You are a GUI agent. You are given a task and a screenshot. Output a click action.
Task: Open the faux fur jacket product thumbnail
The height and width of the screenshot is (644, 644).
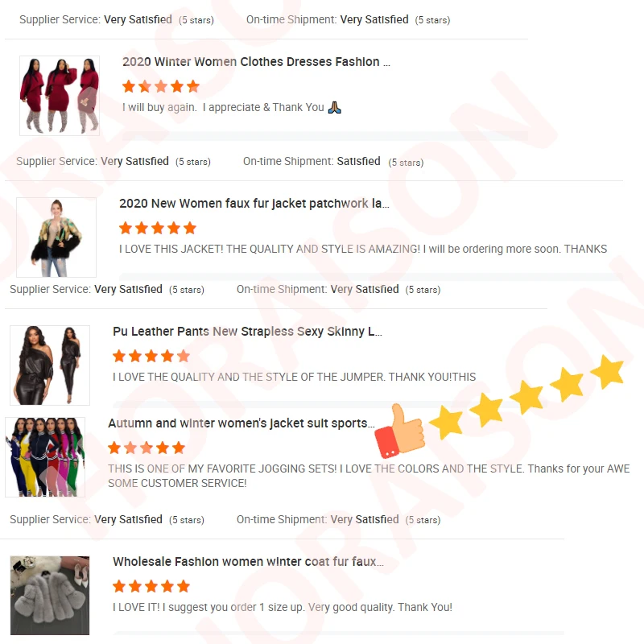pos(56,237)
